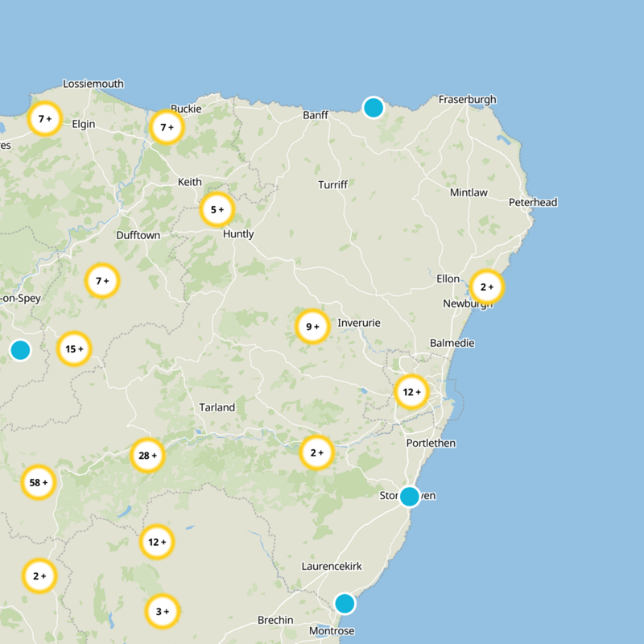Expand the 2+ cluster next to Ellon
The width and height of the screenshot is (644, 644).
point(487,287)
